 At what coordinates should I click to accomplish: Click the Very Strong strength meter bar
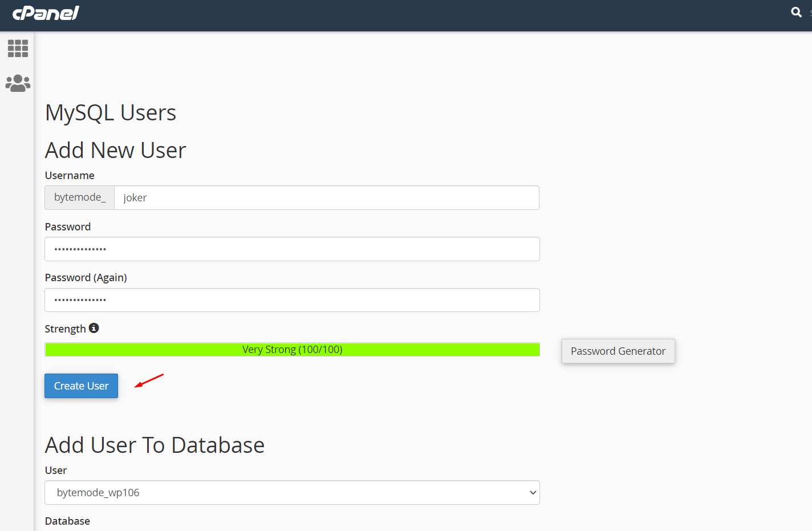292,350
